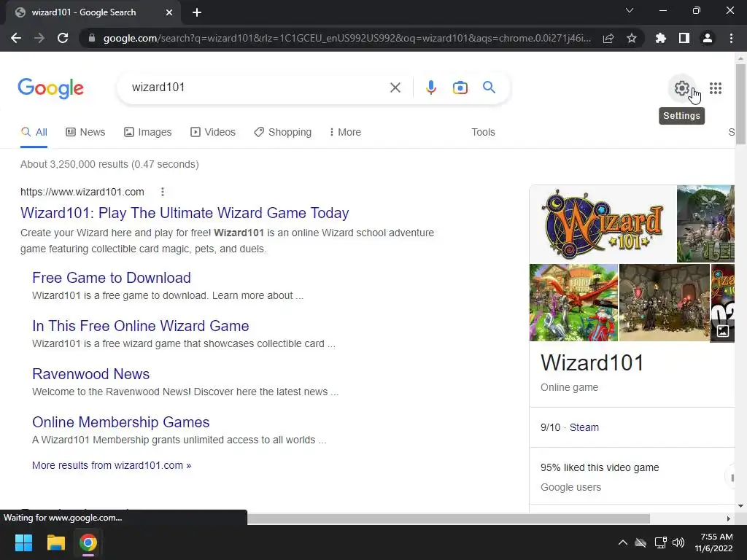The image size is (747, 560).
Task: Open In This Free Online Wizard Game link
Action: pos(141,326)
